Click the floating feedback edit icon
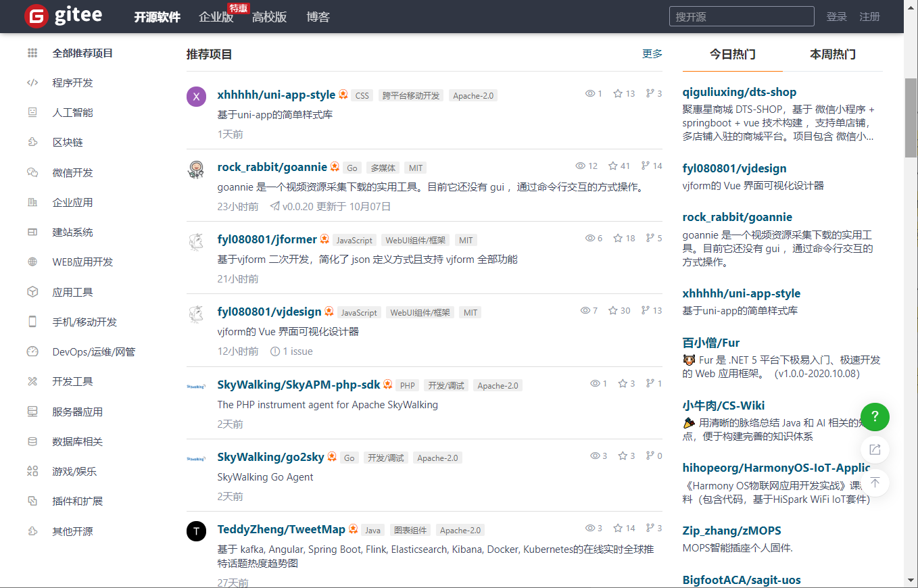This screenshot has width=918, height=588. pos(875,449)
